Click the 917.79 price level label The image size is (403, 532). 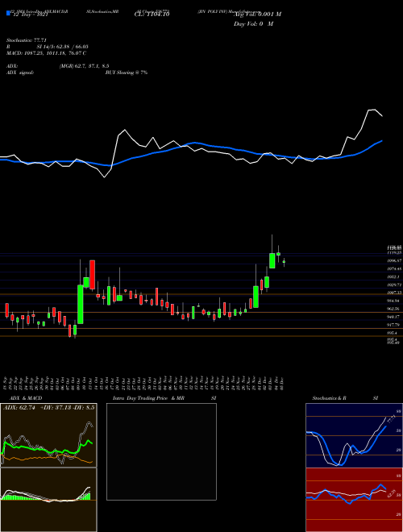[395, 325]
